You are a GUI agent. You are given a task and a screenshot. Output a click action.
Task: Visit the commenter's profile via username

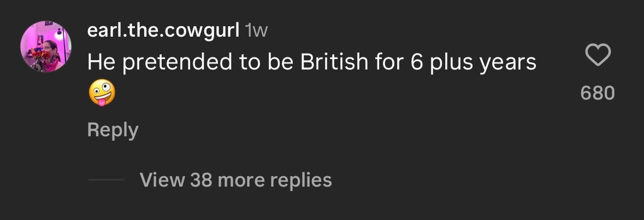click(x=163, y=31)
